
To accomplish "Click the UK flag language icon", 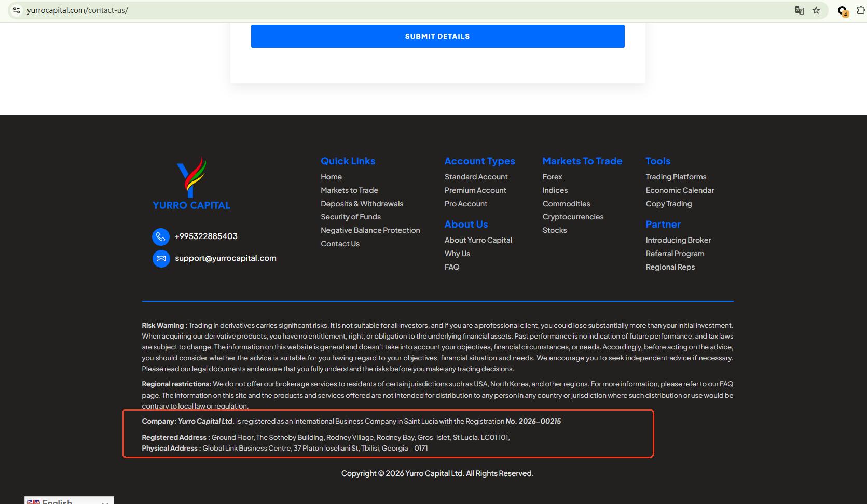I will (x=33, y=501).
